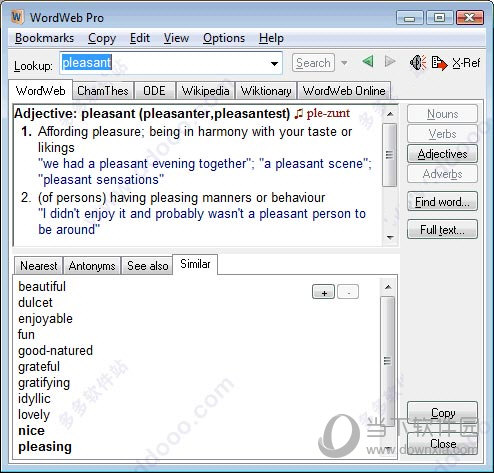
Task: Open the Lookup history dropdown arrow
Action: tap(274, 63)
